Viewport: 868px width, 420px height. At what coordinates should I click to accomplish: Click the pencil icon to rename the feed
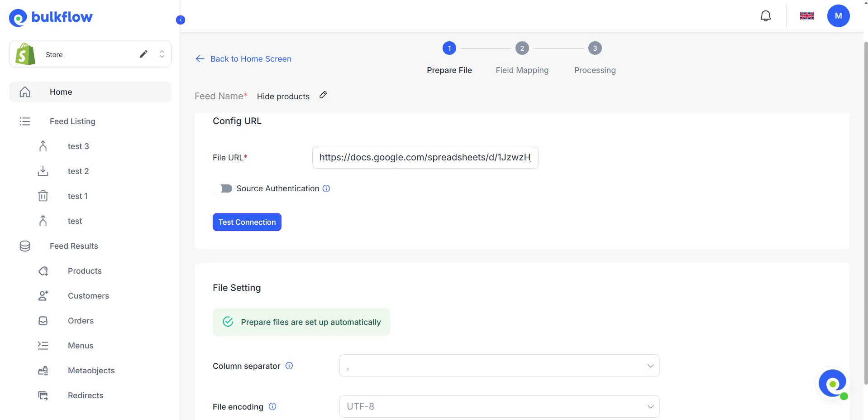pyautogui.click(x=323, y=95)
